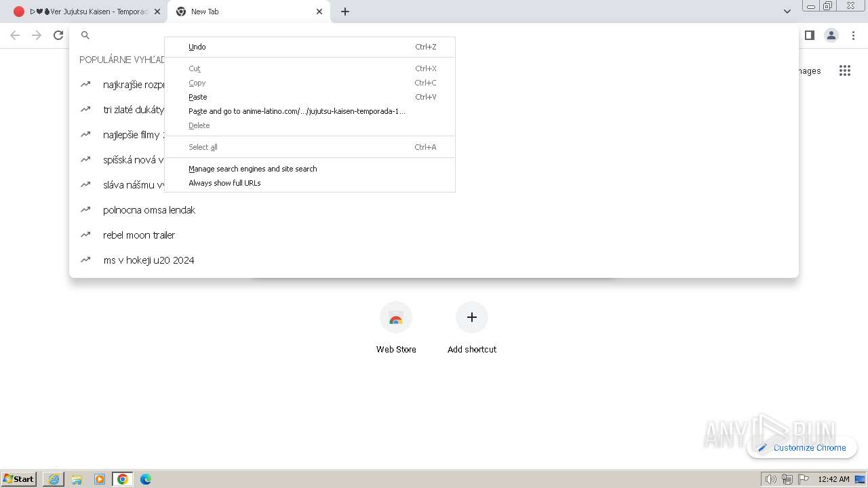The image size is (868, 488).
Task: Select the New Tab tab
Action: click(x=248, y=12)
